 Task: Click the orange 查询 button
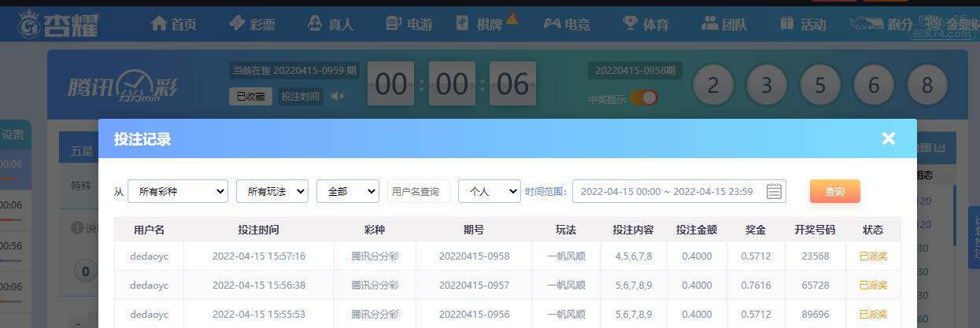[x=835, y=191]
